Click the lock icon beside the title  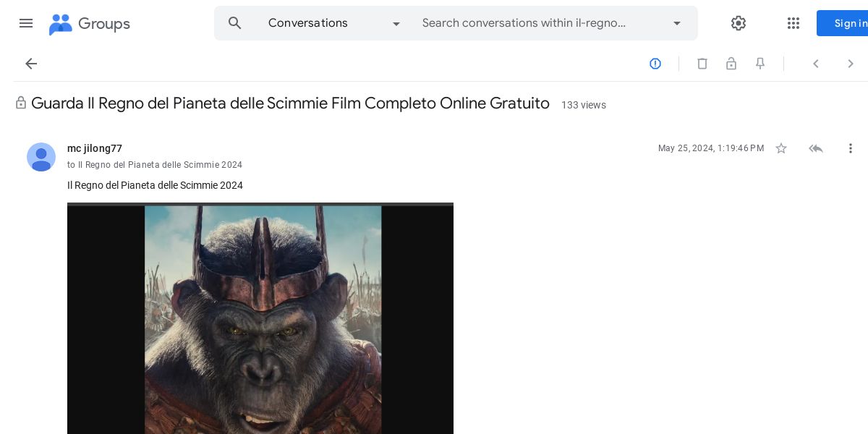click(21, 103)
